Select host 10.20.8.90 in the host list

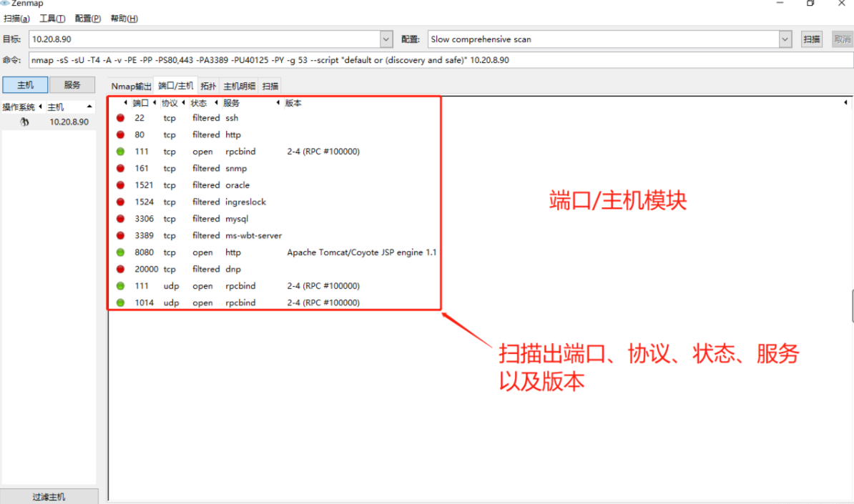click(49, 122)
